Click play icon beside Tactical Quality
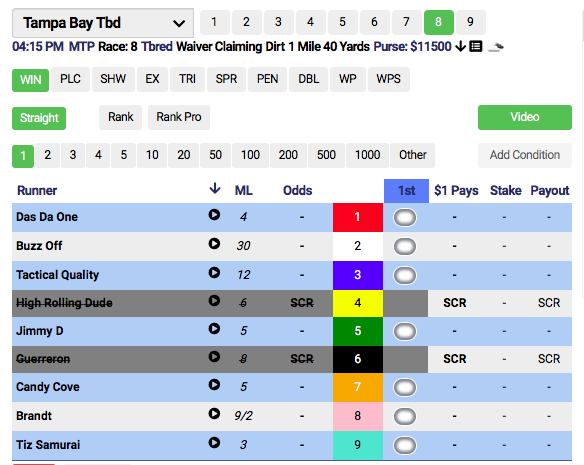This screenshot has height=465, width=584. point(214,273)
